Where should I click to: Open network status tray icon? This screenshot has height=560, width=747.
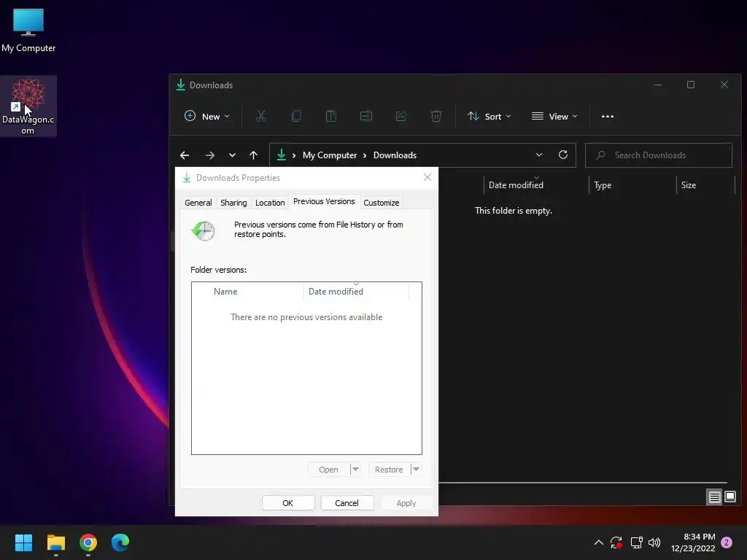(636, 542)
